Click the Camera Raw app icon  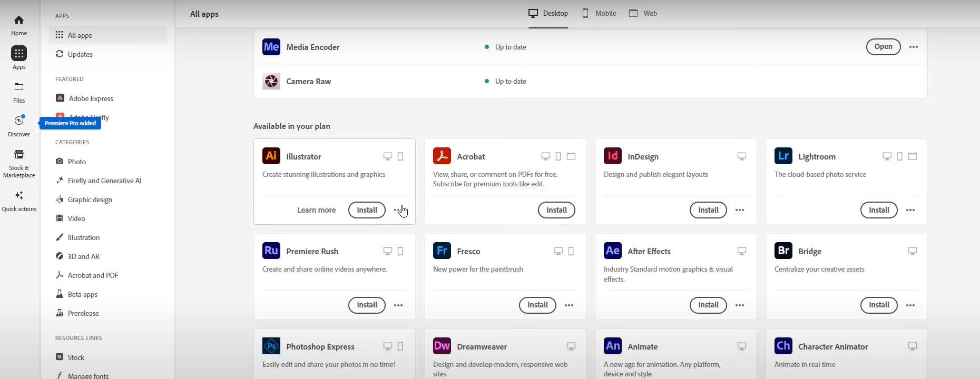point(271,81)
